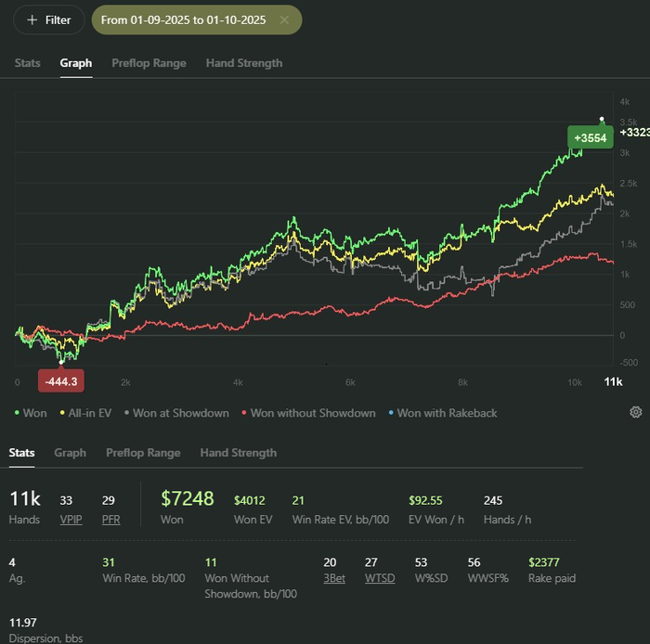Click the underlined VPIP stat label
The image size is (650, 644).
click(71, 520)
